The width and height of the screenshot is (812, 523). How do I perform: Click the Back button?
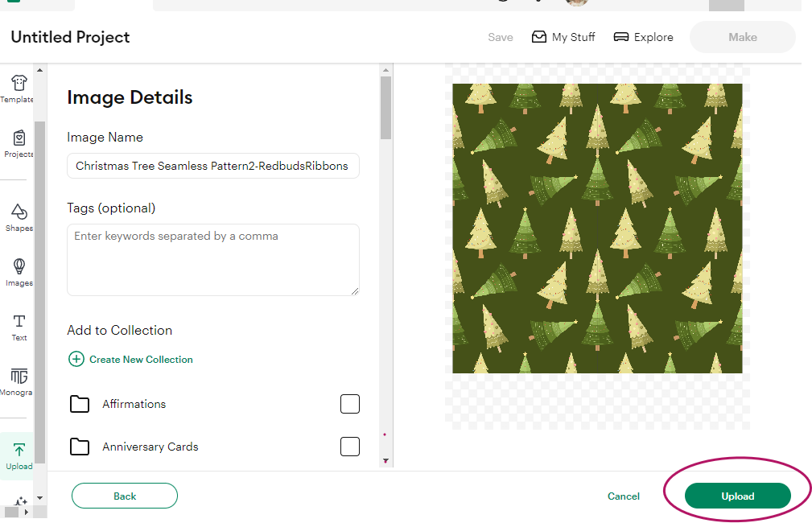point(125,496)
